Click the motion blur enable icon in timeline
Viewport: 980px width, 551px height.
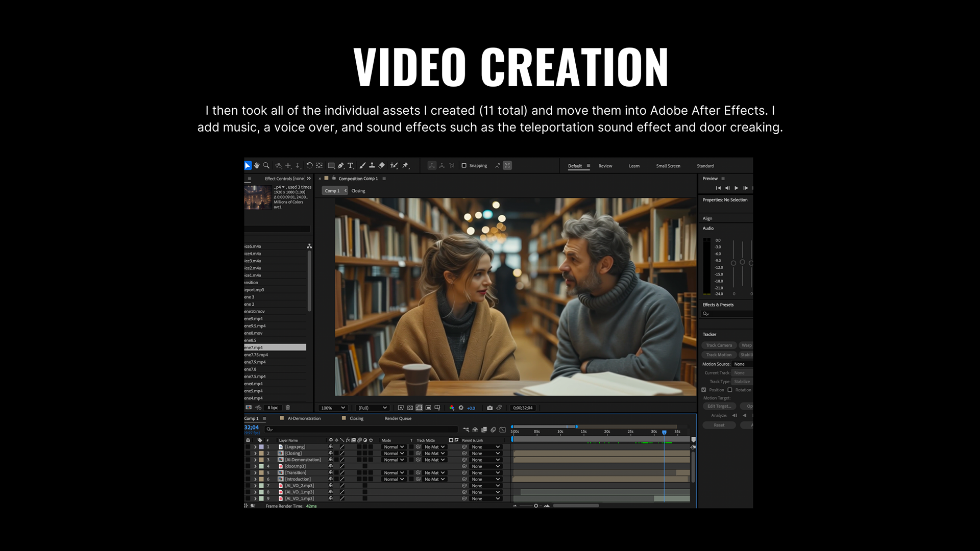pos(494,430)
